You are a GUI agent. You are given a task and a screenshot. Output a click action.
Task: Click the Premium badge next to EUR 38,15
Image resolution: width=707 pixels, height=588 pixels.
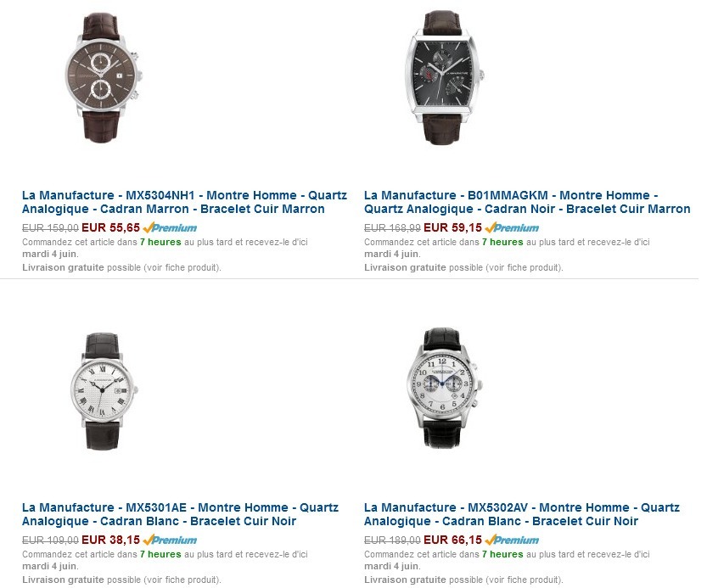click(170, 540)
